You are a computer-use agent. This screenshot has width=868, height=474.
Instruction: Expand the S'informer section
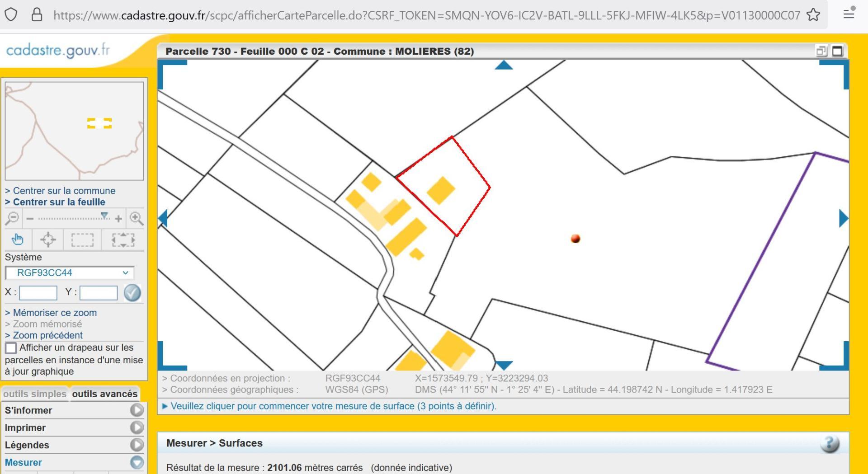tap(137, 410)
